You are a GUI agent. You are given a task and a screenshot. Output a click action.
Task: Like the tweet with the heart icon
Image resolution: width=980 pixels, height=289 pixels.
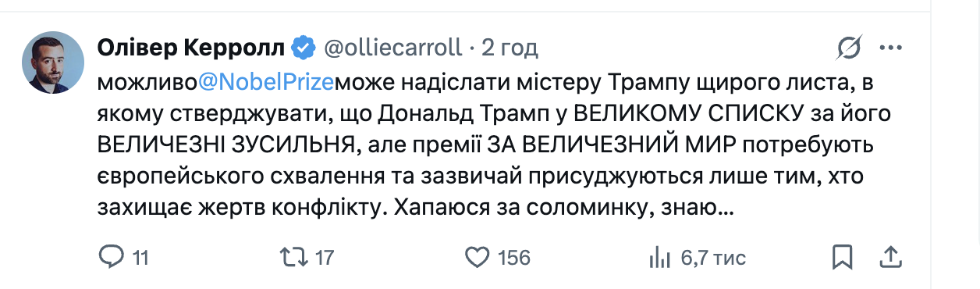(477, 257)
